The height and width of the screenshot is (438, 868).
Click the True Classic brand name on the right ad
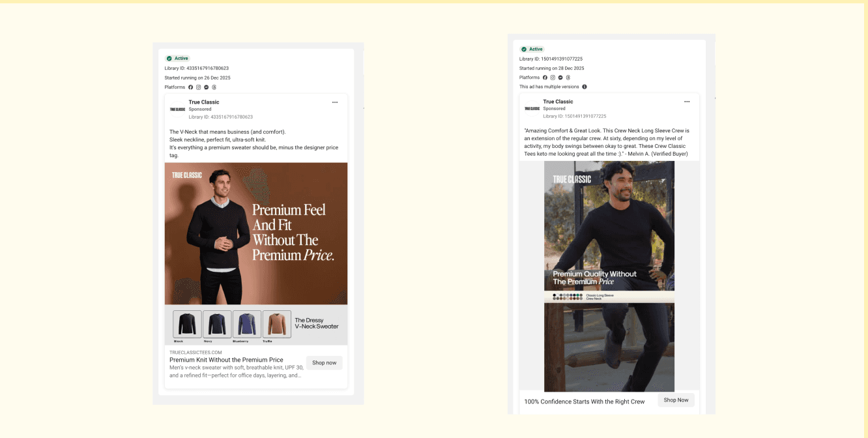pyautogui.click(x=558, y=101)
